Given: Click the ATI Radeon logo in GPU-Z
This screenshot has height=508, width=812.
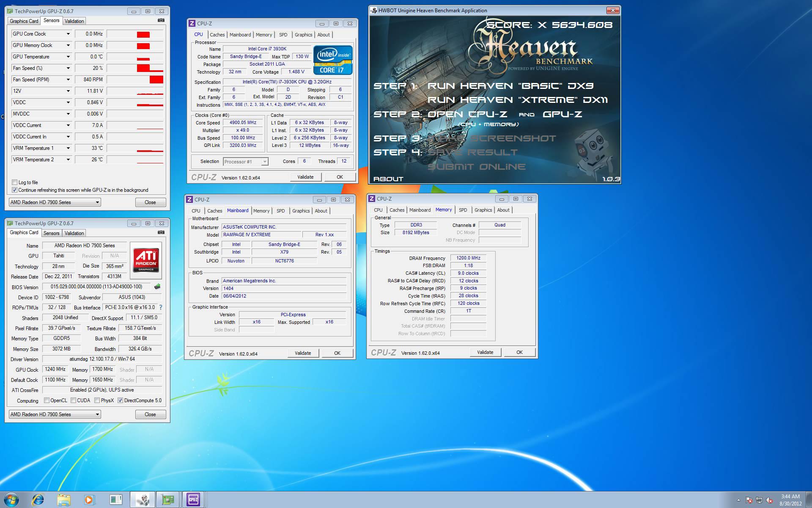Looking at the screenshot, I should tap(146, 260).
